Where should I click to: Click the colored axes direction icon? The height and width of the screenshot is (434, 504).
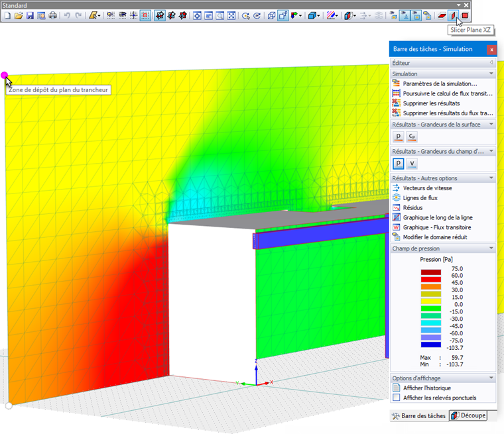(x=294, y=16)
